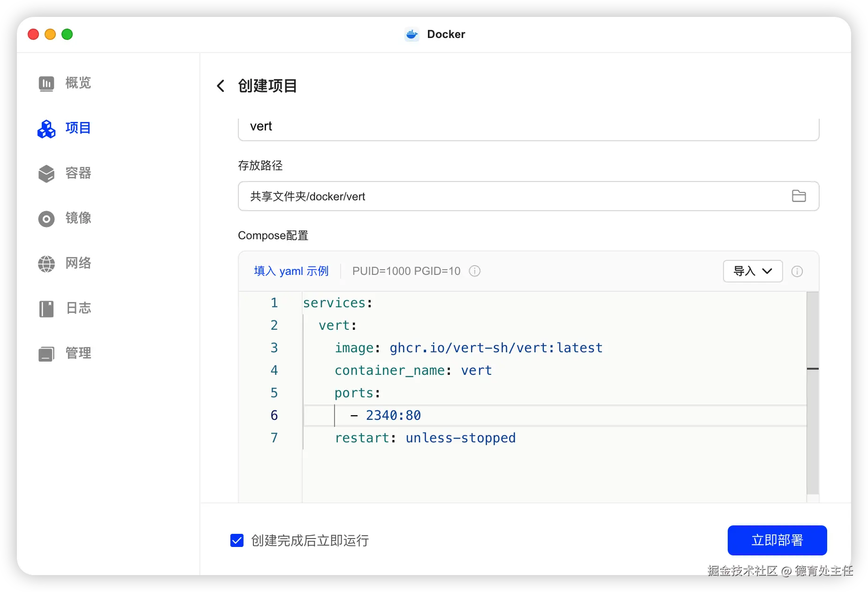Click the info icon beside 导入 dropdown
This screenshot has width=868, height=592.
[x=797, y=271]
